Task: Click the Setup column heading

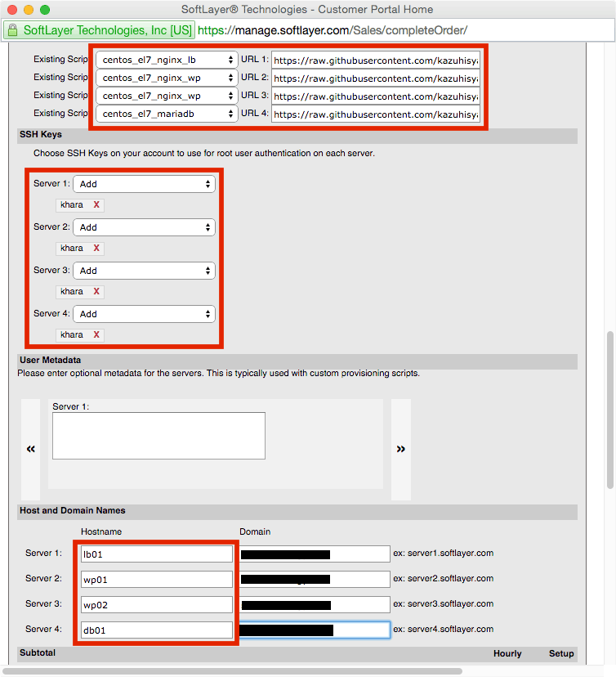Action: coord(561,653)
